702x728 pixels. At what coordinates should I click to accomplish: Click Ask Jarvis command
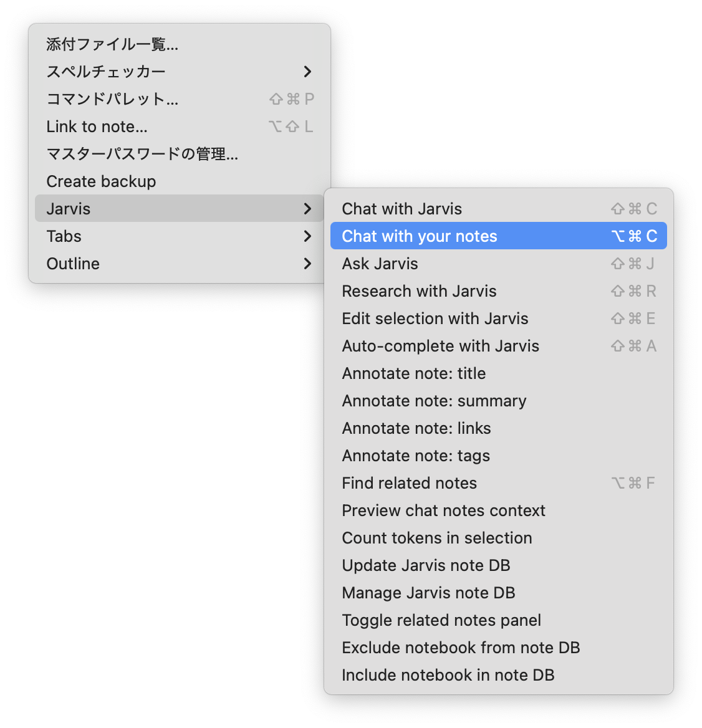[x=380, y=264]
